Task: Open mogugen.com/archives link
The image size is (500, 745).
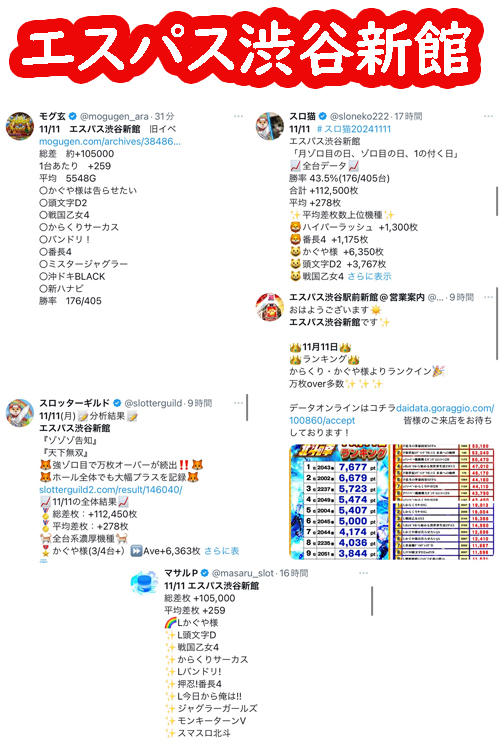Action: [110, 141]
